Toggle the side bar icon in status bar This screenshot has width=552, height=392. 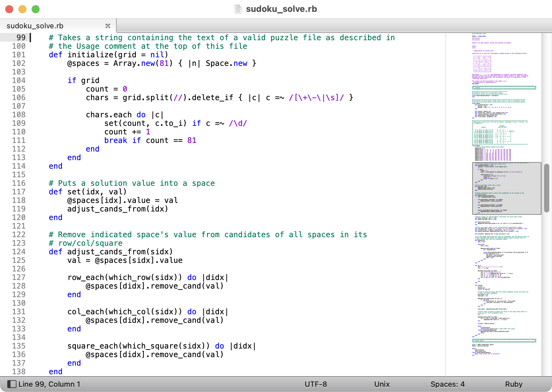click(x=12, y=384)
